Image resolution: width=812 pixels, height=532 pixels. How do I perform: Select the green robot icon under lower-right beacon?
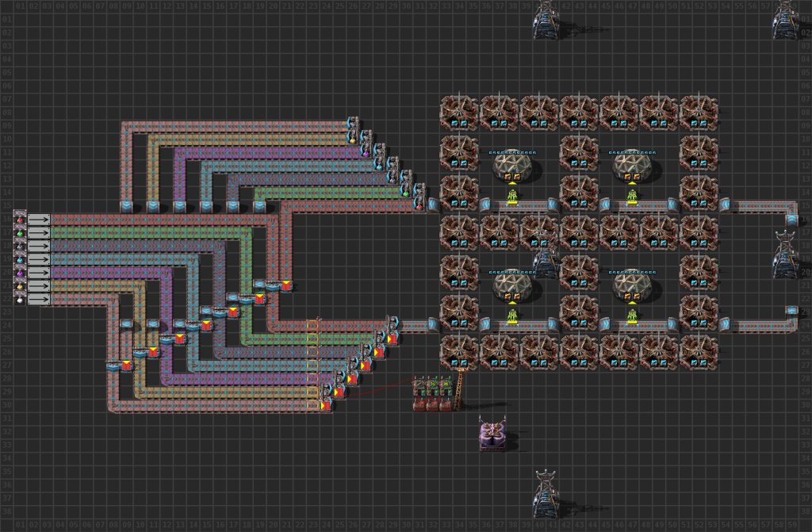pyautogui.click(x=632, y=316)
